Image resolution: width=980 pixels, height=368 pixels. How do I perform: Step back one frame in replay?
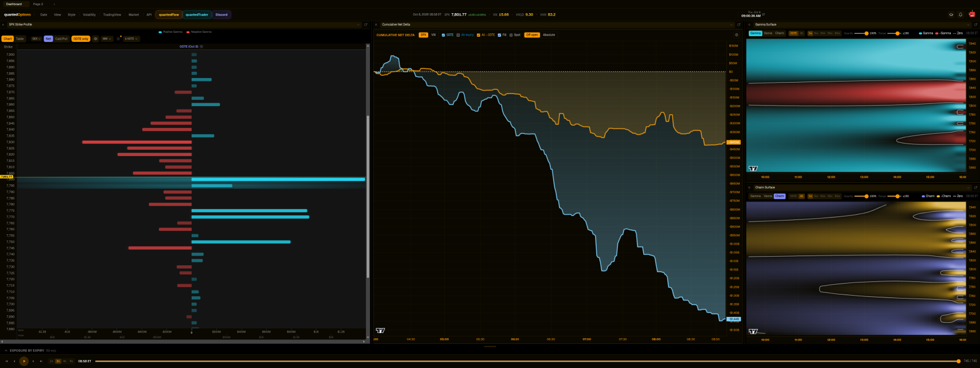point(14,361)
